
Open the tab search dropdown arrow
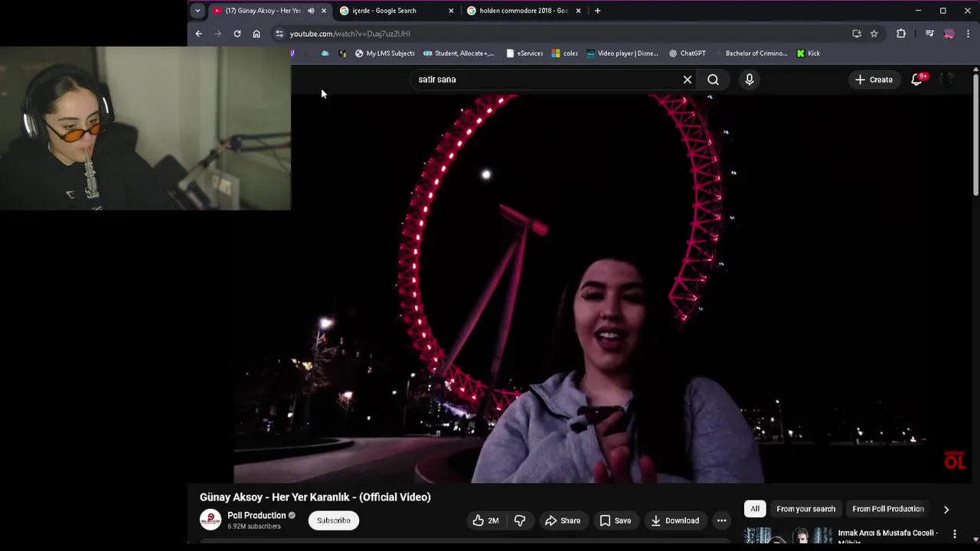pyautogui.click(x=198, y=11)
